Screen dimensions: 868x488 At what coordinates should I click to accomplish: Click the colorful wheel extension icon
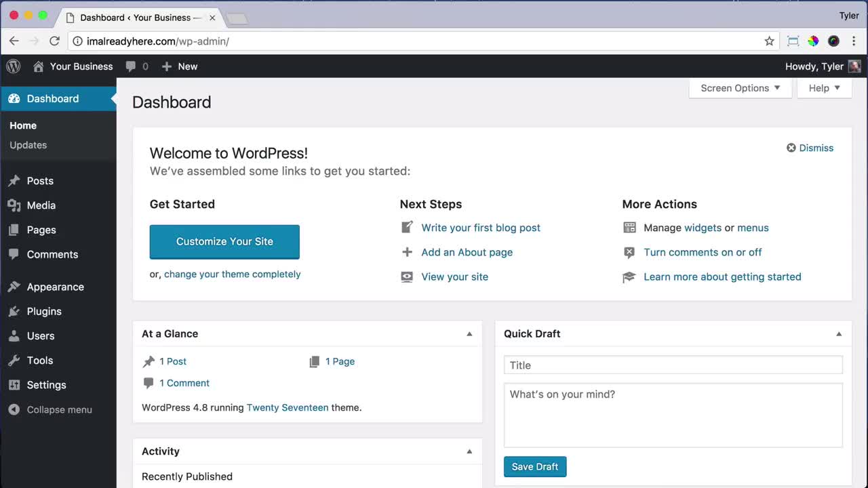click(813, 41)
